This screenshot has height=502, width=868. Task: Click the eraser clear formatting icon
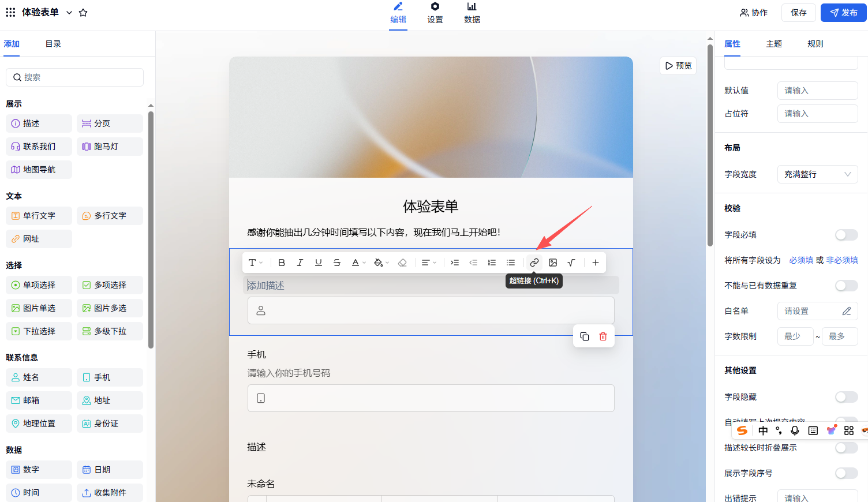click(x=403, y=263)
